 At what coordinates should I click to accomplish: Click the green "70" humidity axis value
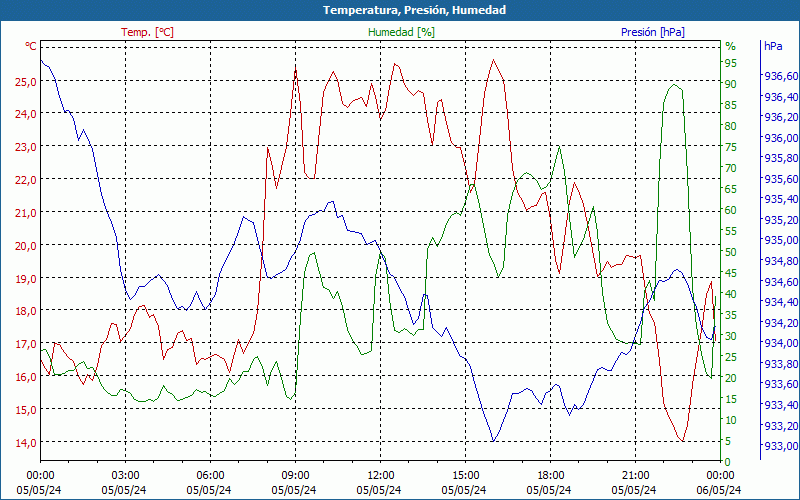731,168
